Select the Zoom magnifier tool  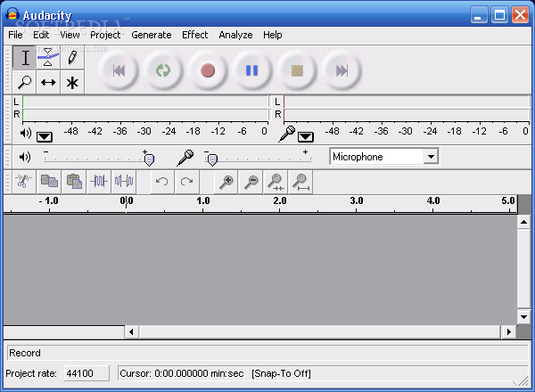(x=25, y=82)
